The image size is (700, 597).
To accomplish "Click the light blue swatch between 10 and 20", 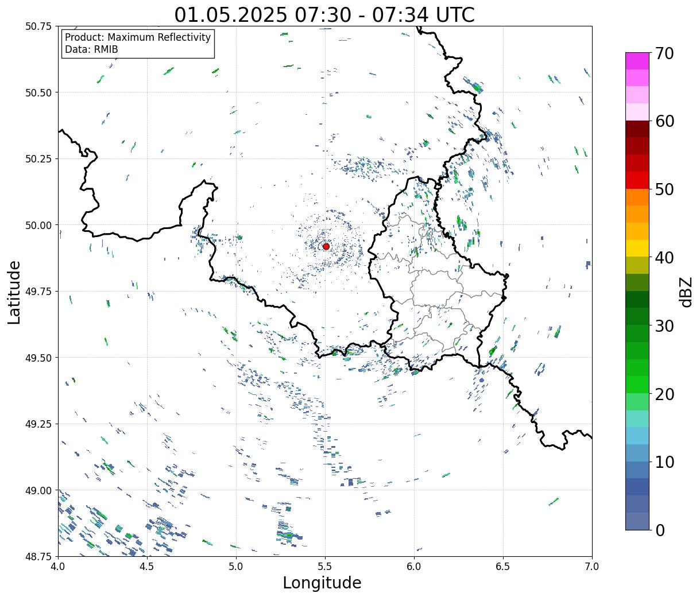I will point(637,436).
